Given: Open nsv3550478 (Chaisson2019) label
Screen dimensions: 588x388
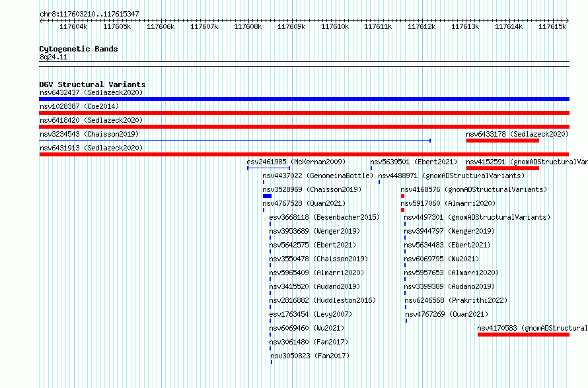Looking at the screenshot, I should pyautogui.click(x=318, y=259).
